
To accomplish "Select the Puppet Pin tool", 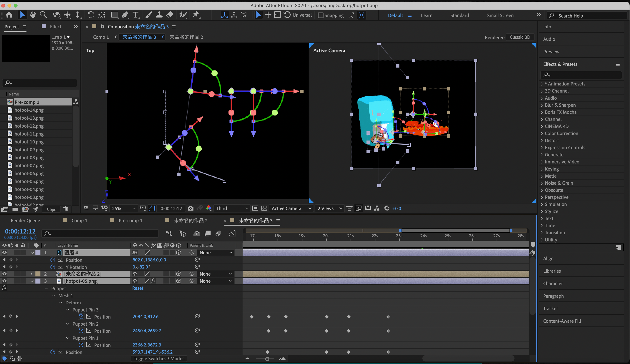I will coord(196,15).
